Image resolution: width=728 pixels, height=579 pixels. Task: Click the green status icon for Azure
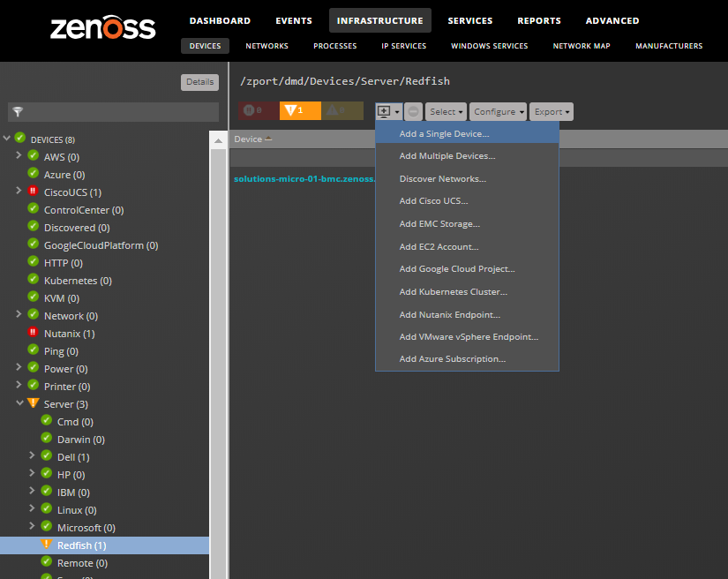(x=33, y=173)
